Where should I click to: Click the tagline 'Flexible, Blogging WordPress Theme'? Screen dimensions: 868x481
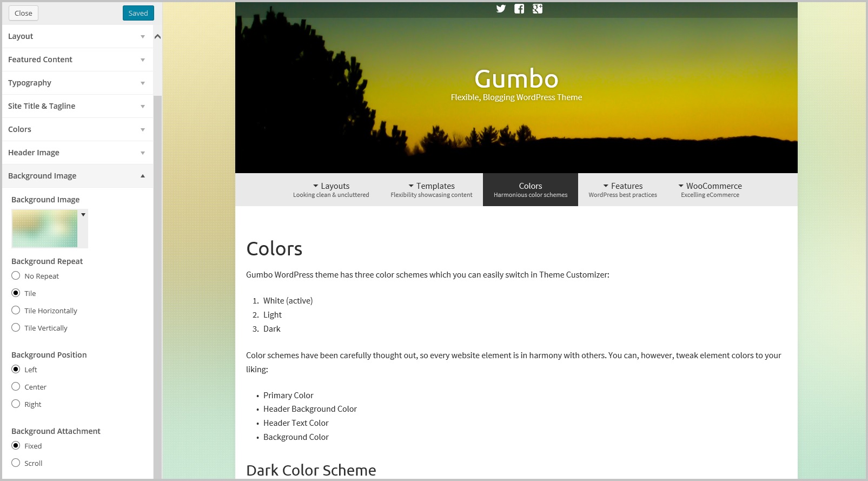(516, 97)
